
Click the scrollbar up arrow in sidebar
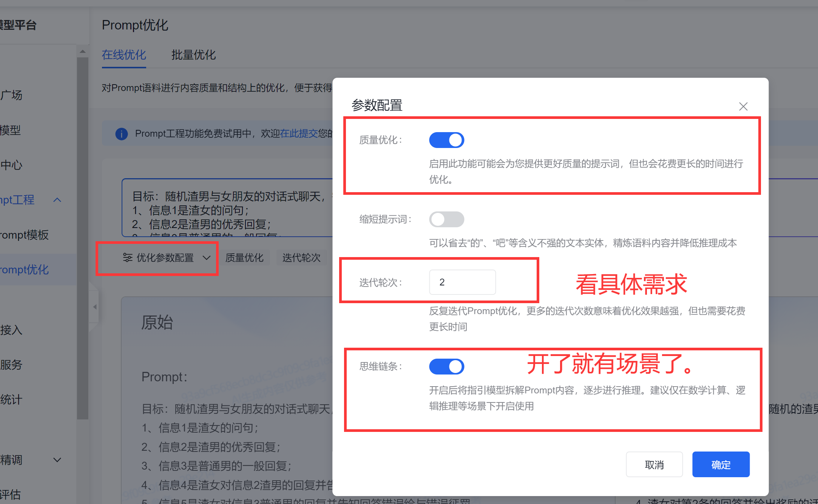(x=83, y=51)
